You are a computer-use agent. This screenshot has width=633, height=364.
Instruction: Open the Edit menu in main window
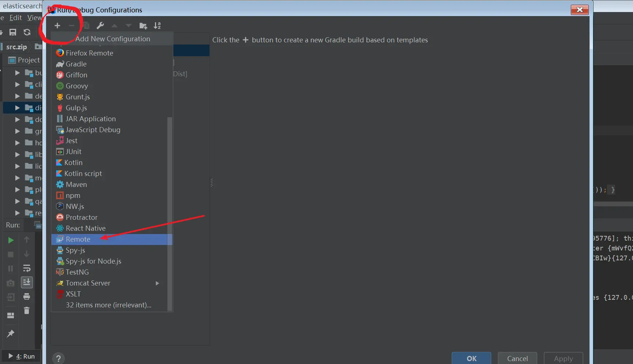coord(16,18)
